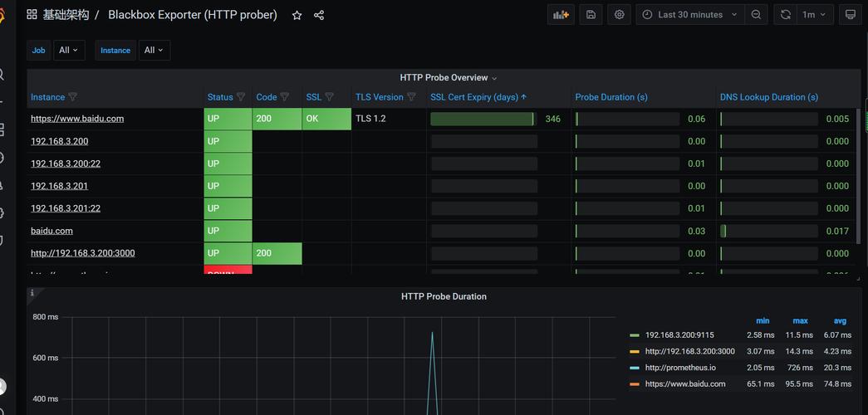Save dashboard with the disk icon

[591, 15]
